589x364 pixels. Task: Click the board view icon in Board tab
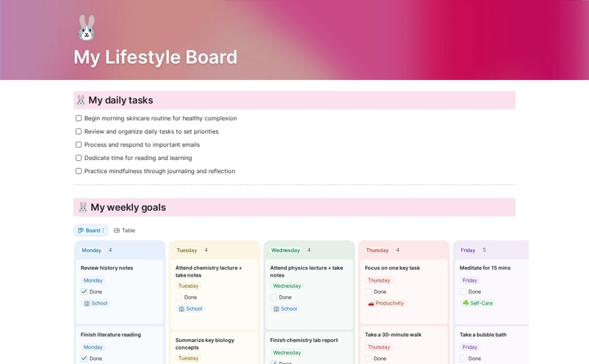click(81, 230)
